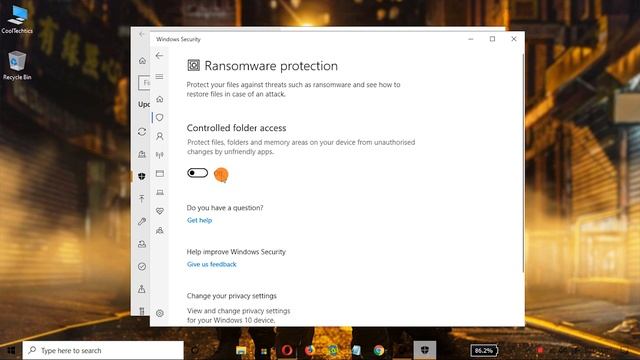
Task: Toggle Controlled folder access switch
Action: point(198,173)
